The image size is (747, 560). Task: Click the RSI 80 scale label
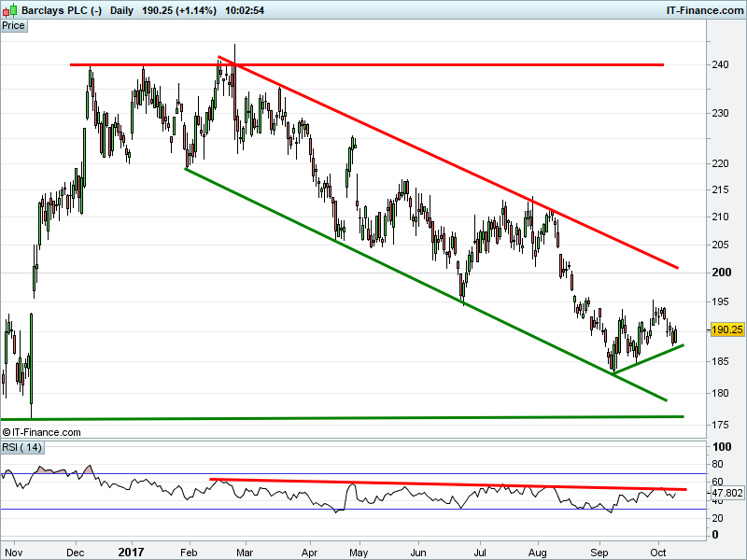click(x=717, y=464)
